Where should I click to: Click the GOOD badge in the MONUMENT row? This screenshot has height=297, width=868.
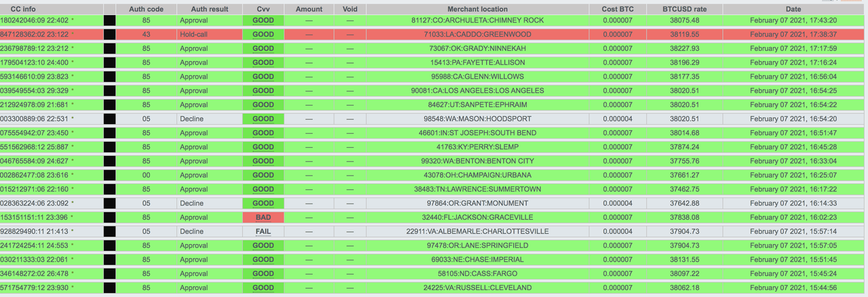(x=263, y=203)
